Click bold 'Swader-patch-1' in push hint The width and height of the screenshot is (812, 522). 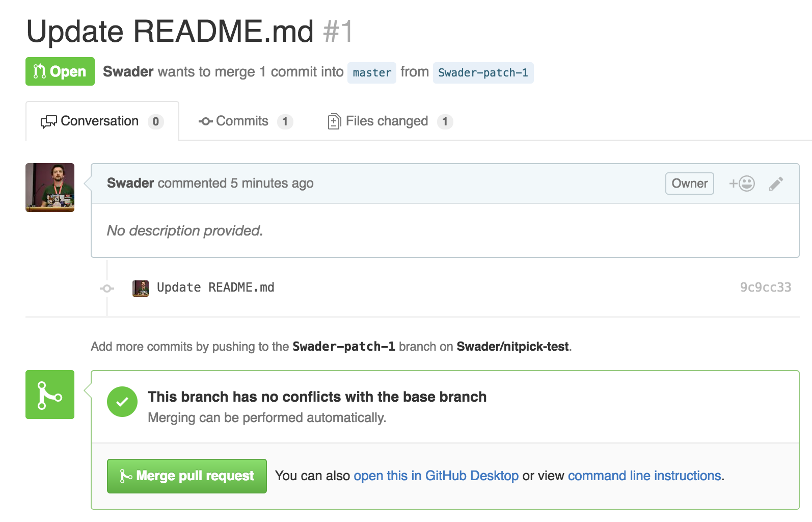(x=344, y=347)
